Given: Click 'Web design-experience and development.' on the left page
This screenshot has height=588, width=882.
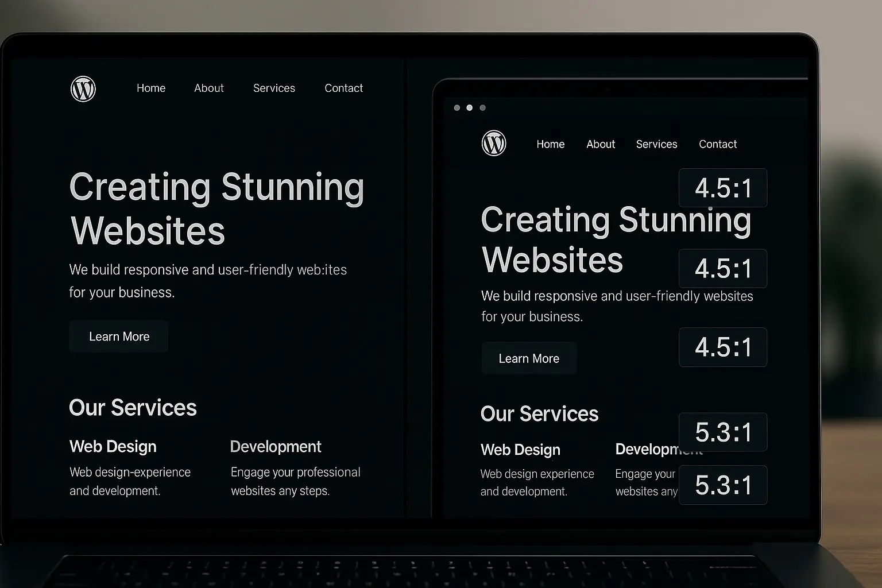Looking at the screenshot, I should click(x=130, y=481).
